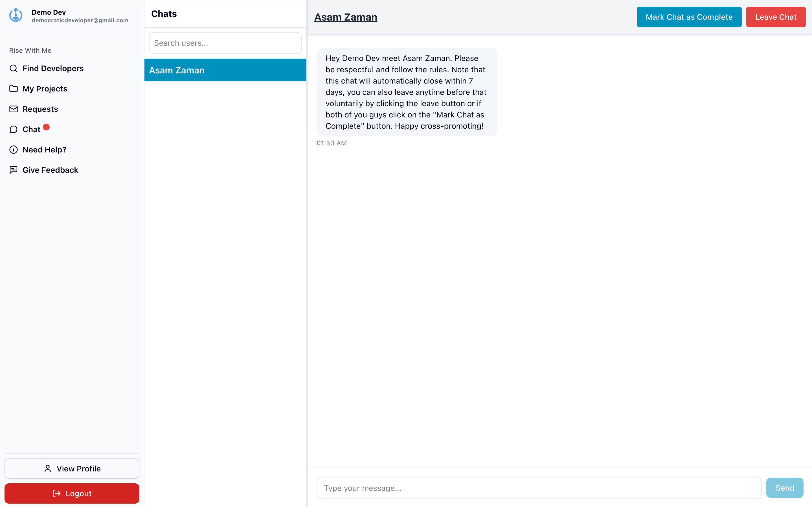This screenshot has width=812, height=507.
Task: Click the Chat speech bubble icon
Action: click(x=14, y=130)
